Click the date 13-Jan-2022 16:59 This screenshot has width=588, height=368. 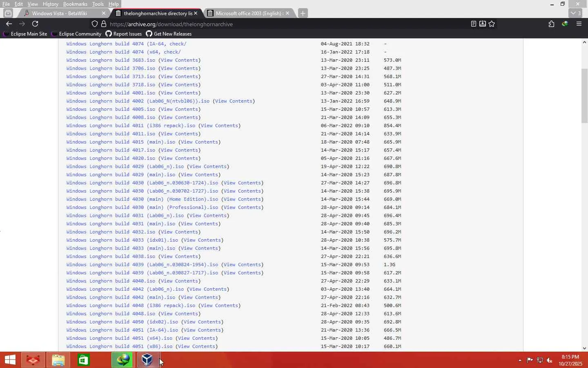(345, 101)
